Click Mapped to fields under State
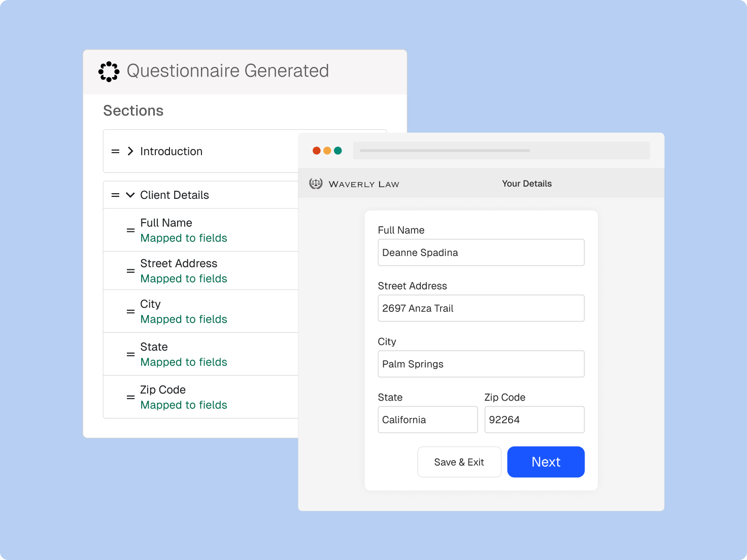The width and height of the screenshot is (747, 560). point(184,362)
